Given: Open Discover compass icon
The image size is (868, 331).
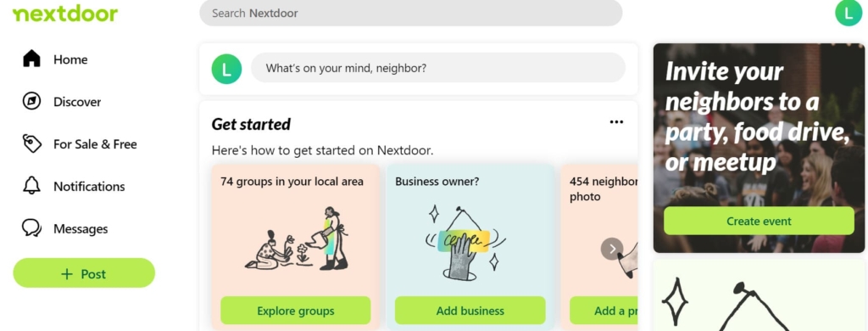Looking at the screenshot, I should 31,102.
